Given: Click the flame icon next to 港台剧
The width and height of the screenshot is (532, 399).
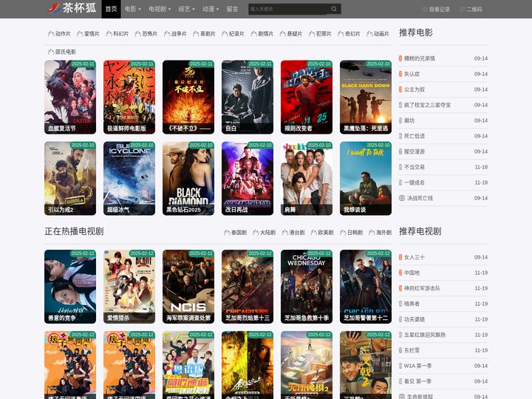Looking at the screenshot, I should [x=285, y=233].
